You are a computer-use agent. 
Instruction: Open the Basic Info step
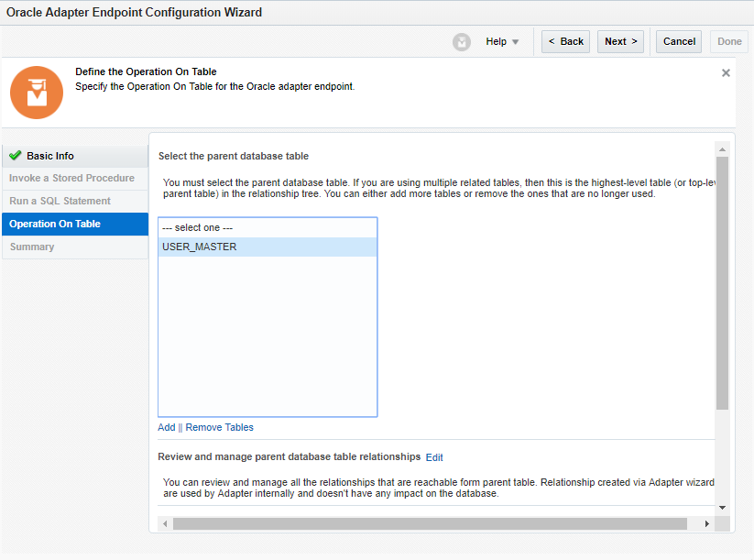75,156
